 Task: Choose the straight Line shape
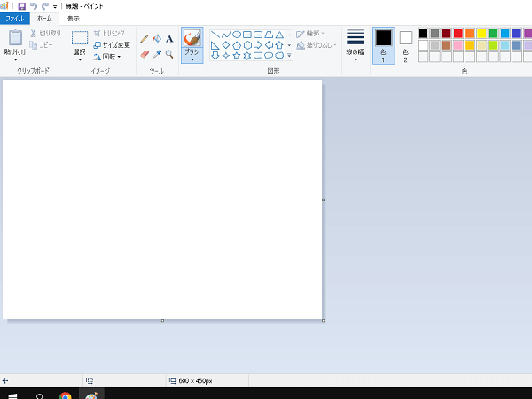pos(215,35)
